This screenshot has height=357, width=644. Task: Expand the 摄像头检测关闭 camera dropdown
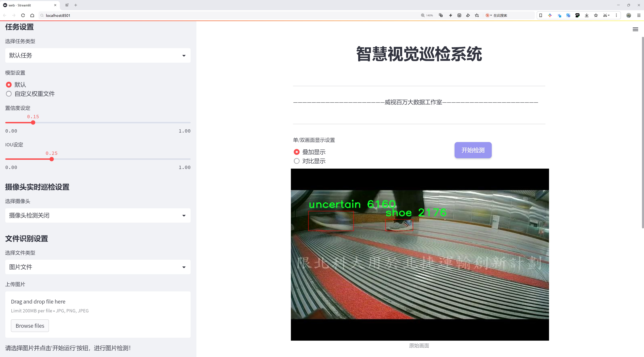(98, 215)
